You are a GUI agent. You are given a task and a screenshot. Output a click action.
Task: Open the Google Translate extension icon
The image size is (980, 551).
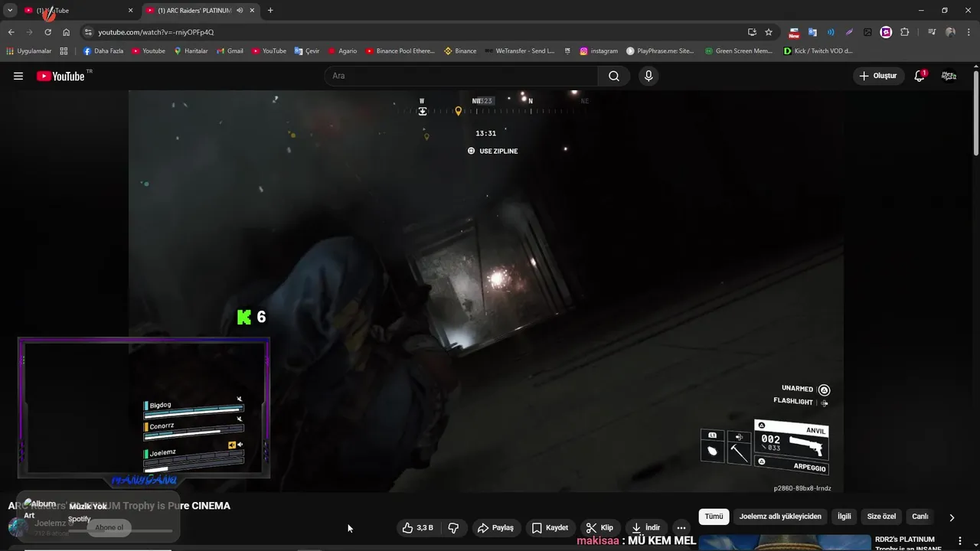812,32
